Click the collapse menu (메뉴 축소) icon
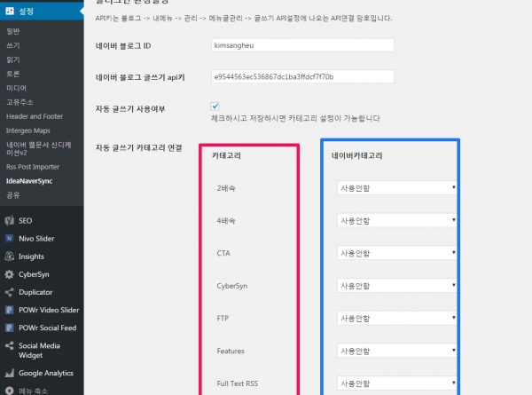532x395 pixels. [x=10, y=391]
